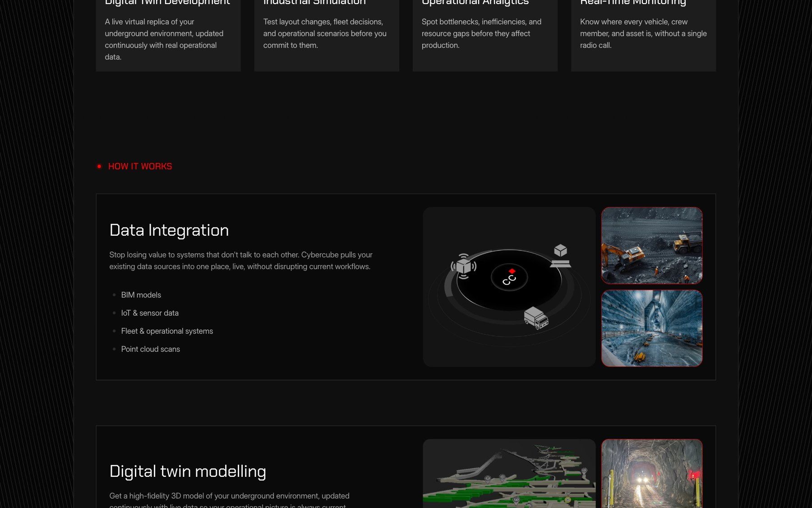This screenshot has height=508, width=812.
Task: Click the delivery truck icon in diagram
Action: click(536, 318)
